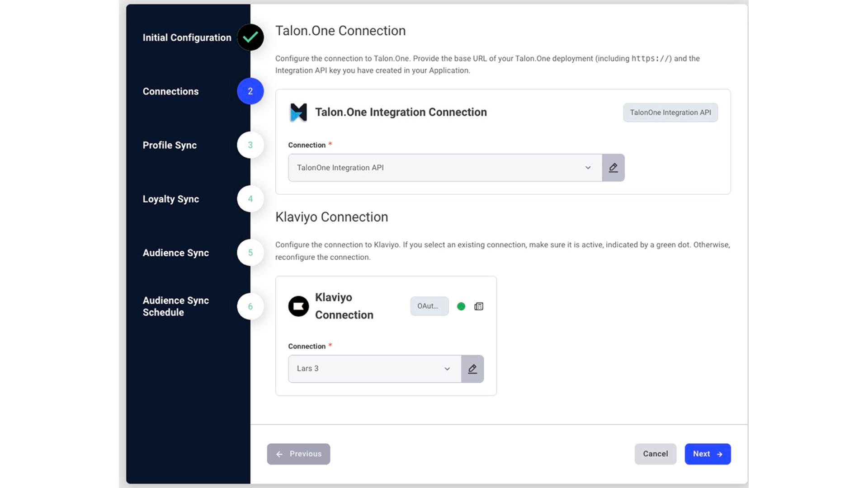Click the Initial Configuration completed checkmark icon
Viewport: 868px width, 488px height.
tap(250, 37)
